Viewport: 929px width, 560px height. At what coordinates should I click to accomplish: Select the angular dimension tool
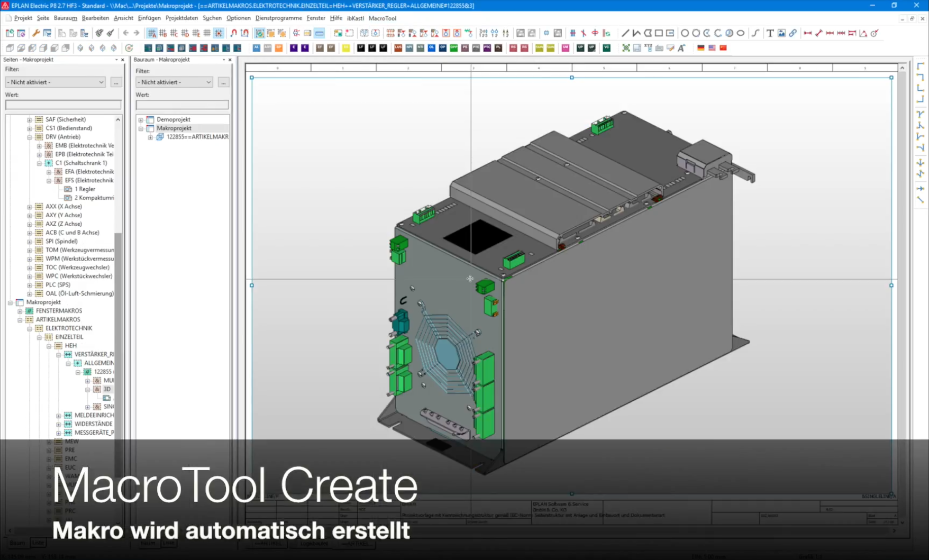pos(863,33)
